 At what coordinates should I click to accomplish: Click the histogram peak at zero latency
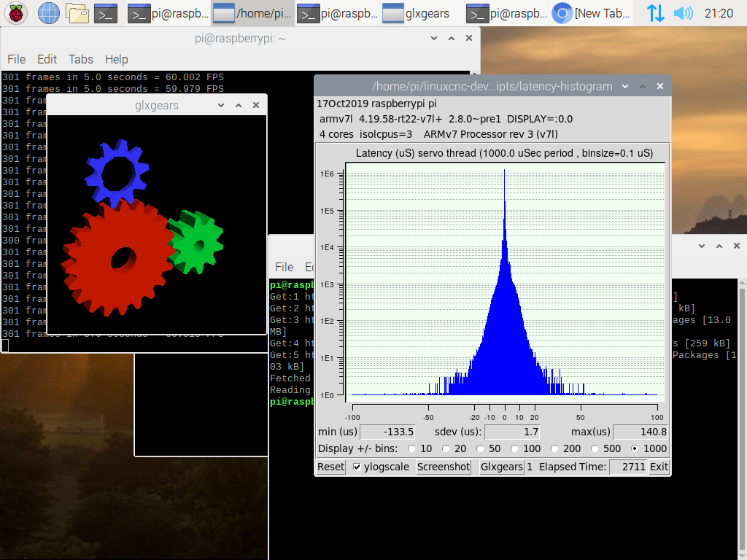505,171
